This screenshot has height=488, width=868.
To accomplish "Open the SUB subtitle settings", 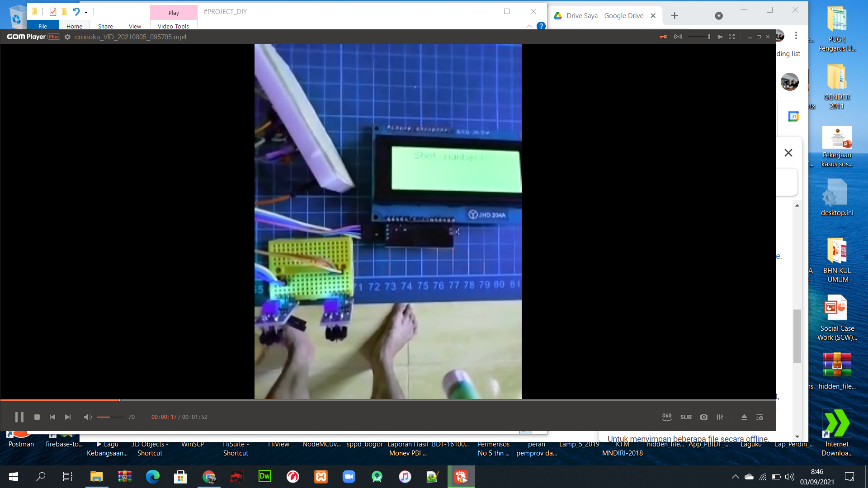I will (x=686, y=417).
